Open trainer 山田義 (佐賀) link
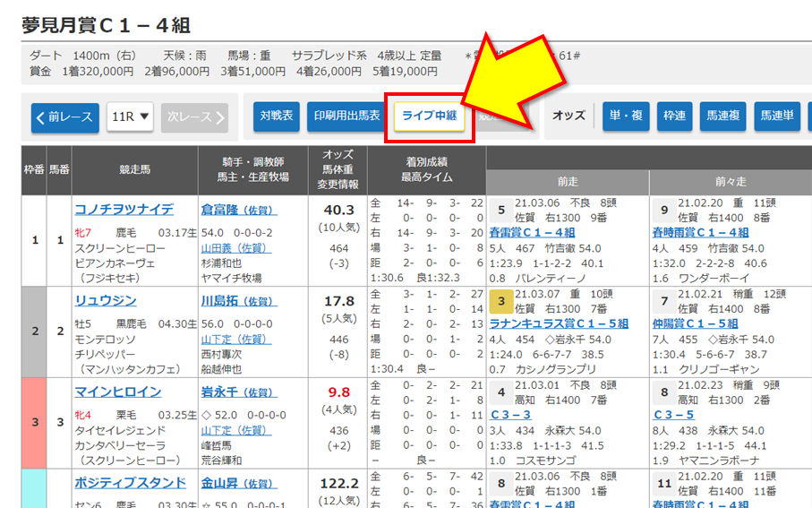 point(235,247)
